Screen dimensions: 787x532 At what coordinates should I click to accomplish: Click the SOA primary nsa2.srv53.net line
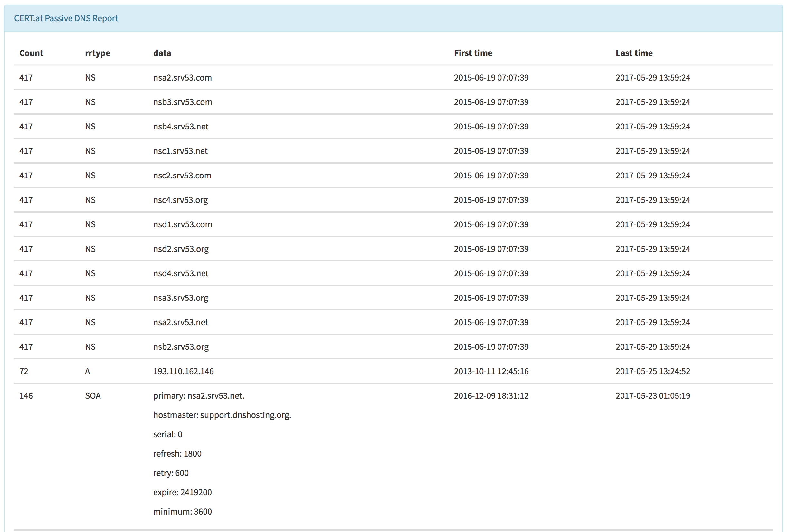pyautogui.click(x=198, y=396)
